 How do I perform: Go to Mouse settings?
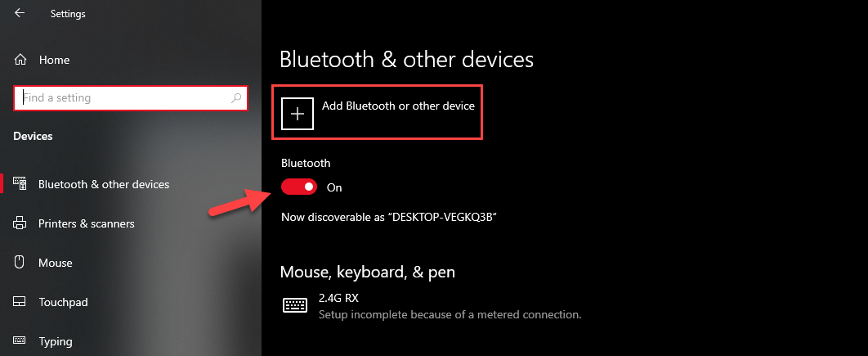[x=56, y=263]
